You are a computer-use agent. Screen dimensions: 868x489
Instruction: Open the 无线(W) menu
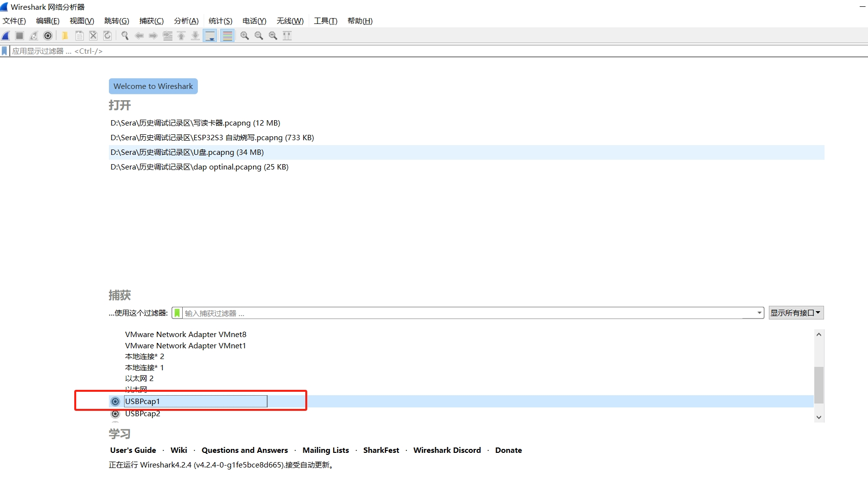coord(290,21)
